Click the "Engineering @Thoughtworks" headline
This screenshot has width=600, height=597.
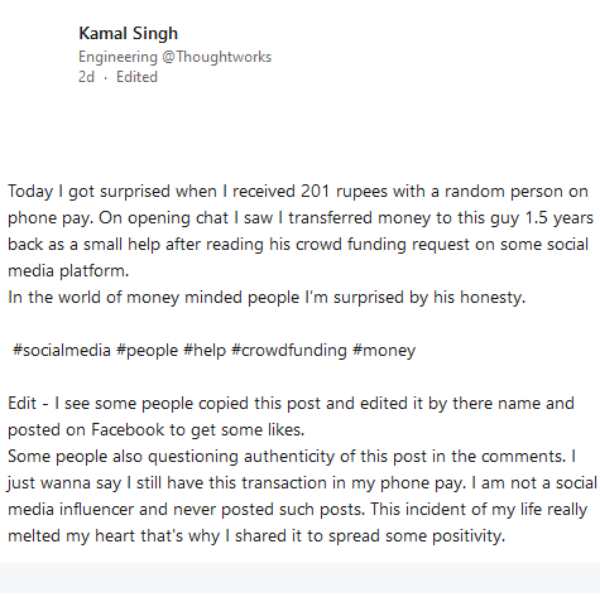174,57
